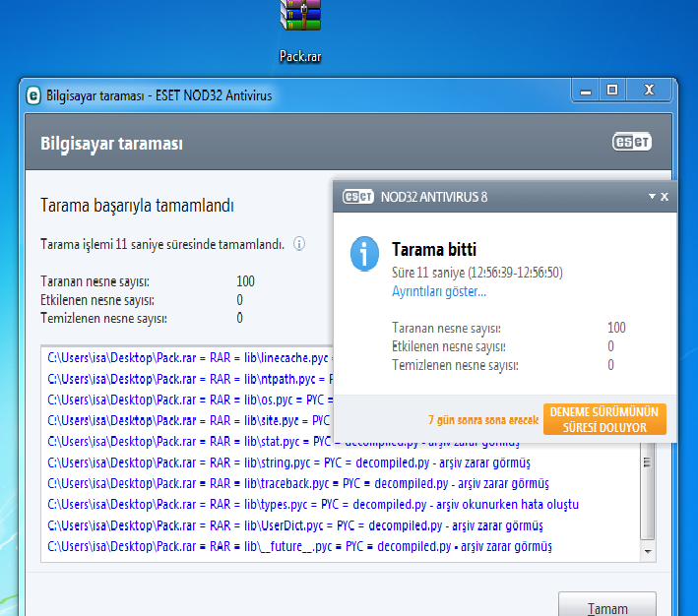Select the log row for lib\os.pyc
698x616 pixels.
click(x=190, y=400)
